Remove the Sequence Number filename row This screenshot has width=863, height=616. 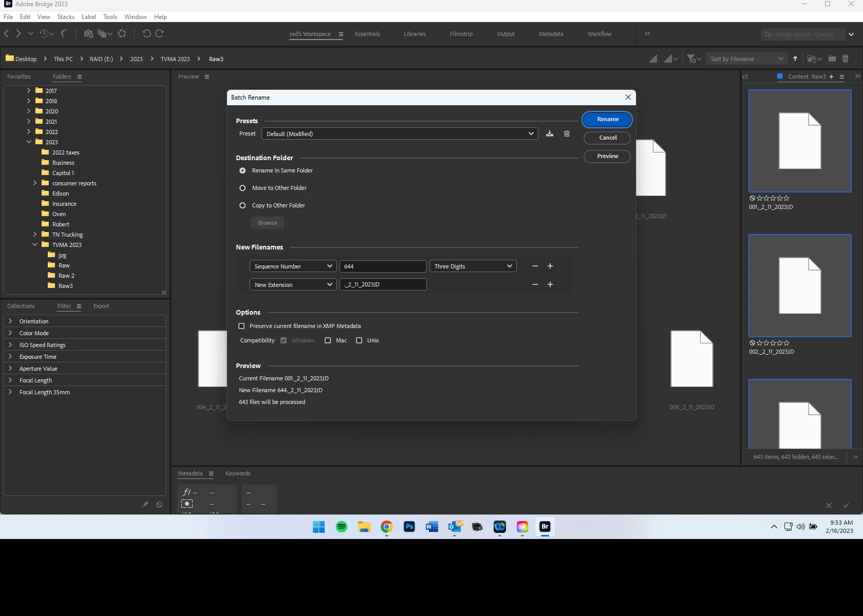coord(535,266)
